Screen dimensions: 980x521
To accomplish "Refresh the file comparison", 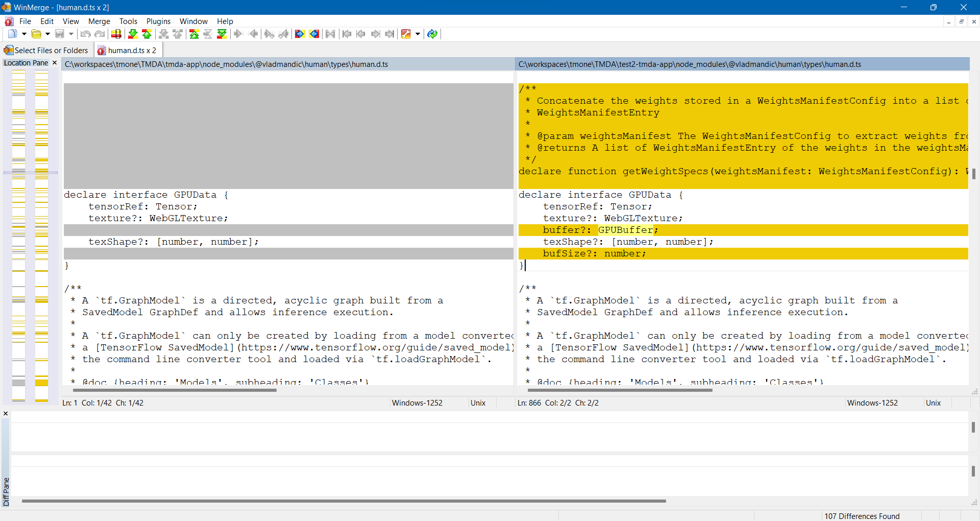I will (432, 34).
